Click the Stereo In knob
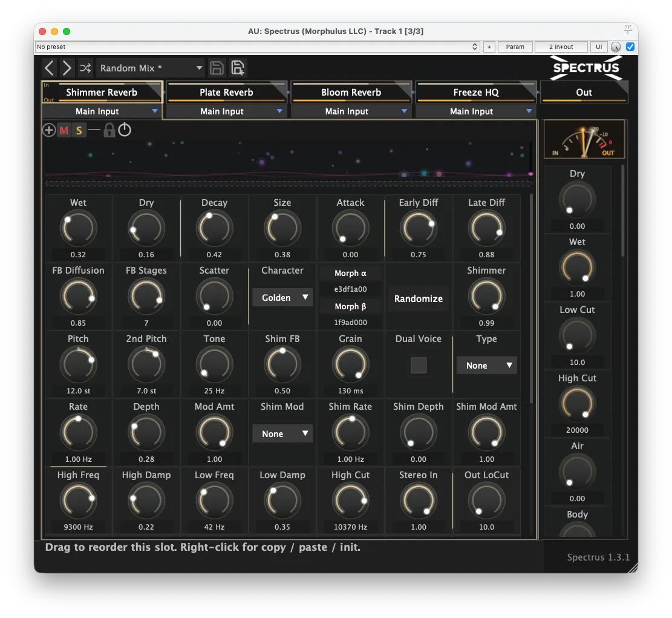This screenshot has width=672, height=618. (x=419, y=501)
